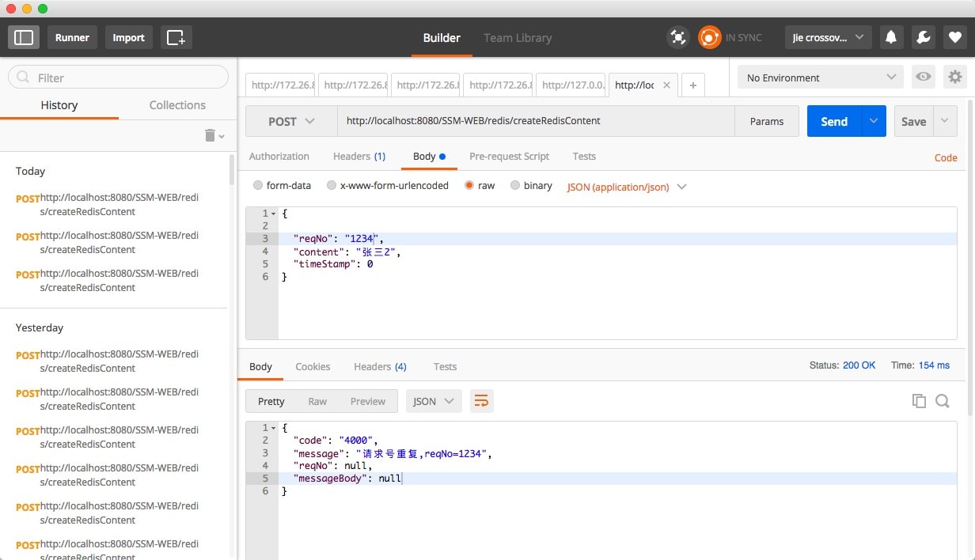Click the filter search magnifier icon
This screenshot has width=975, height=560.
[23, 78]
